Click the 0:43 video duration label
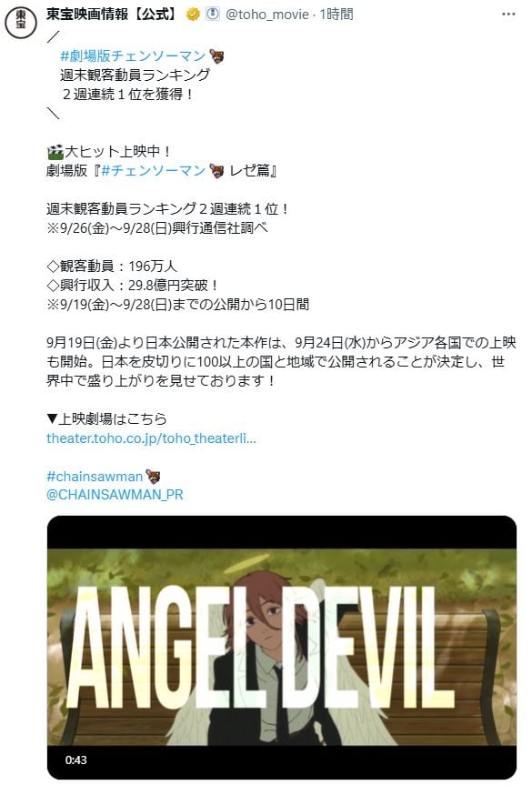The width and height of the screenshot is (532, 785). click(76, 760)
